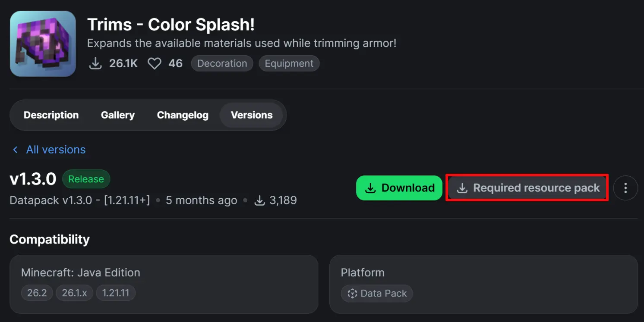
Task: Open the three-dot more options menu
Action: (x=625, y=188)
